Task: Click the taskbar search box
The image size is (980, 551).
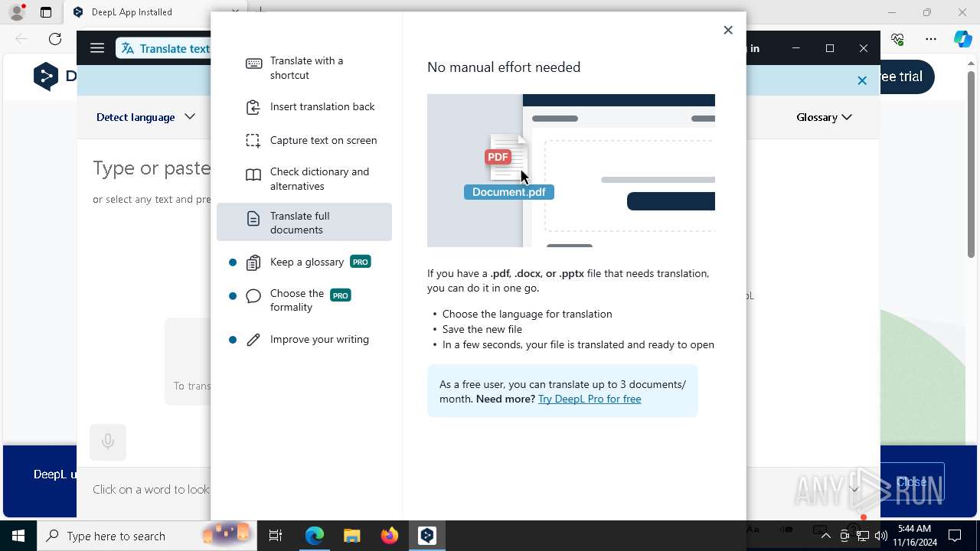Action: click(148, 536)
